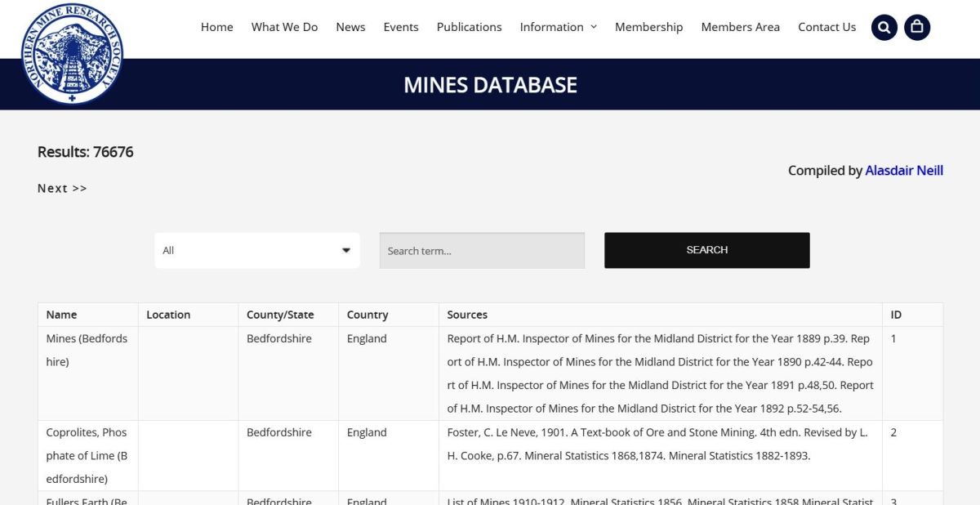
Task: Open the Events menu item
Action: click(x=401, y=27)
